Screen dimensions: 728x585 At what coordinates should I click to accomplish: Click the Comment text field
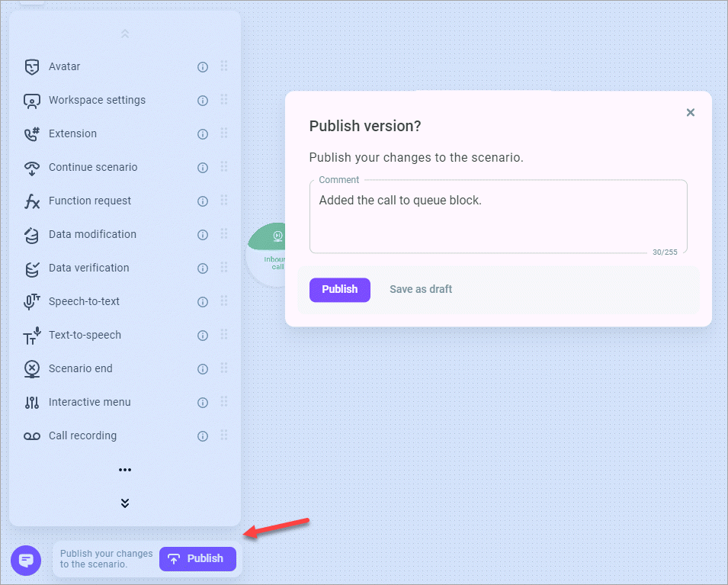click(499, 217)
